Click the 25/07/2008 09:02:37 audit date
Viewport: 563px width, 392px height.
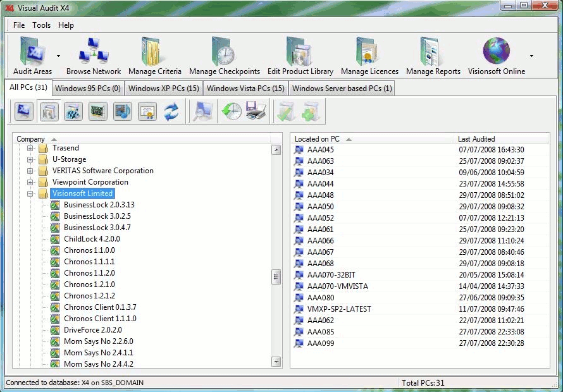click(x=491, y=161)
